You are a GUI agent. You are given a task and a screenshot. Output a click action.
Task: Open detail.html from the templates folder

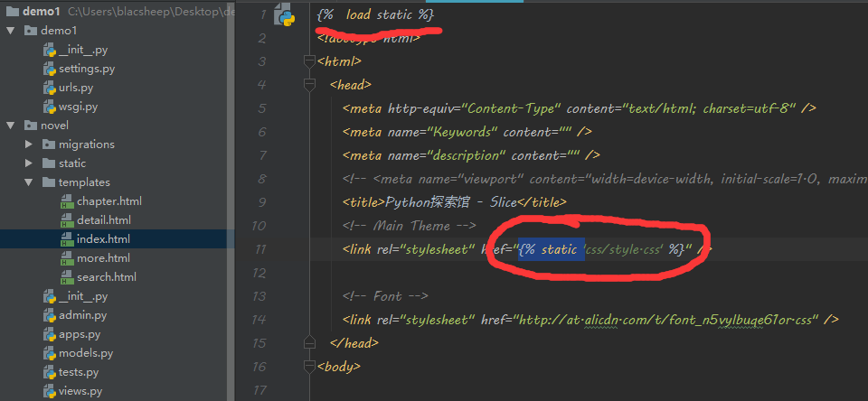(x=103, y=220)
